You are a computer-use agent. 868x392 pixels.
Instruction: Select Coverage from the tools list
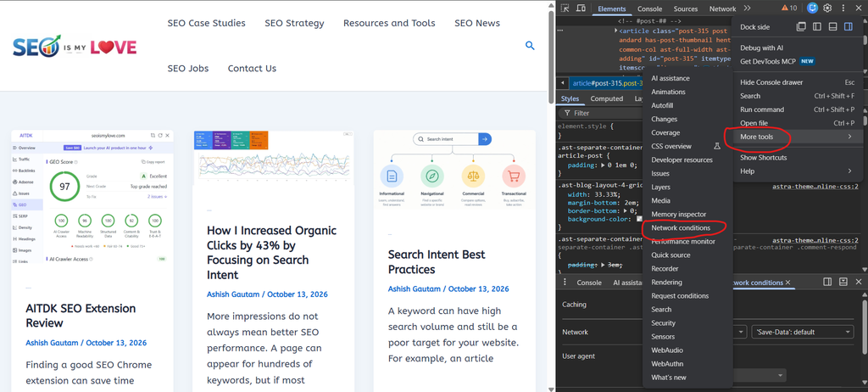[x=687, y=132]
